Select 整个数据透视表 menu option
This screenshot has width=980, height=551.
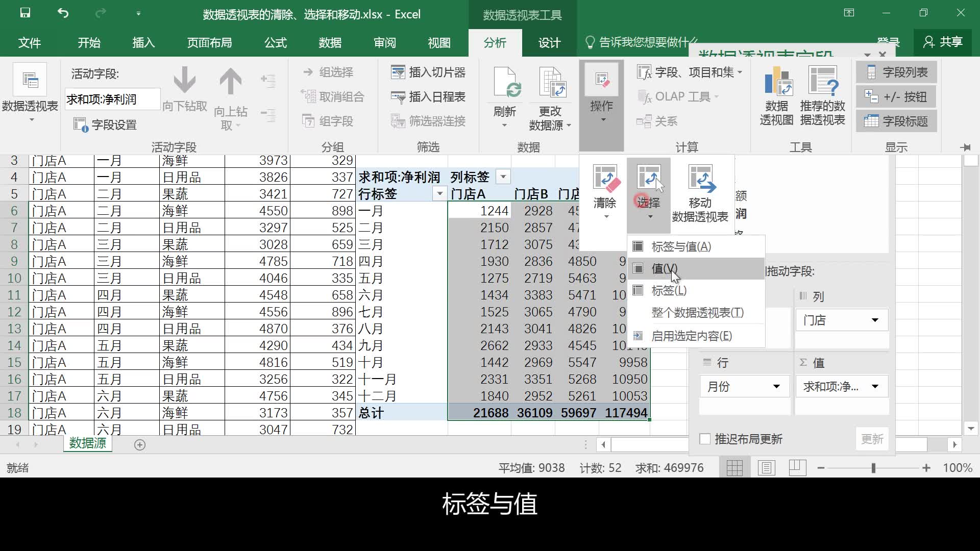click(697, 312)
